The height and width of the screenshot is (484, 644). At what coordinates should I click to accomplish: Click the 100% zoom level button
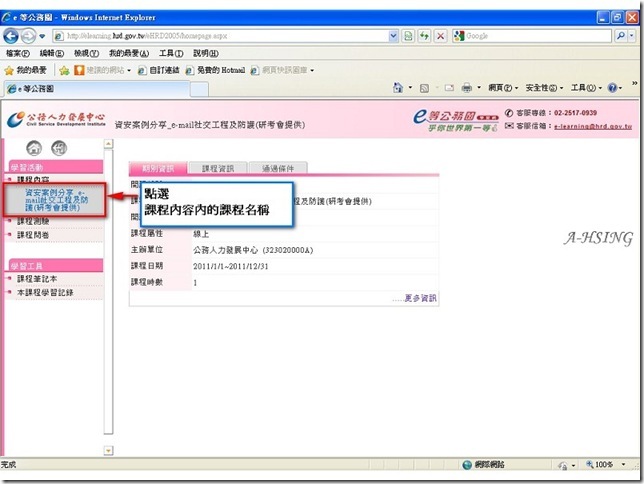coord(600,465)
